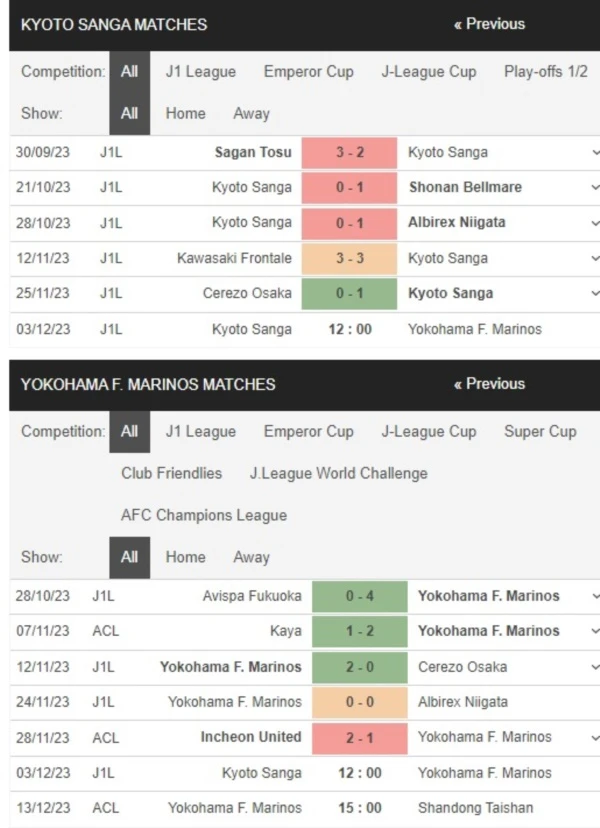Screen dimensions: 600x828
Task: Filter Yokohama matches by Super Cup
Action: pos(540,431)
